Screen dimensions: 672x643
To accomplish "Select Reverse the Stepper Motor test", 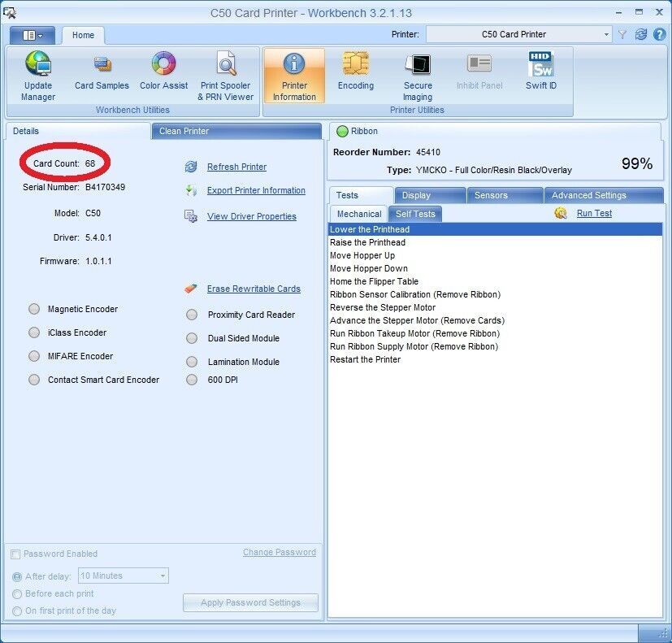I will click(x=496, y=307).
